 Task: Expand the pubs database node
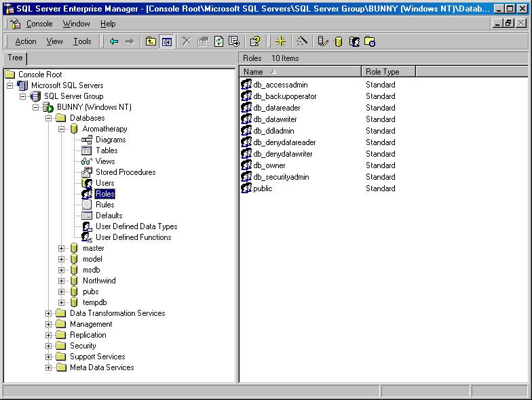[x=61, y=292]
